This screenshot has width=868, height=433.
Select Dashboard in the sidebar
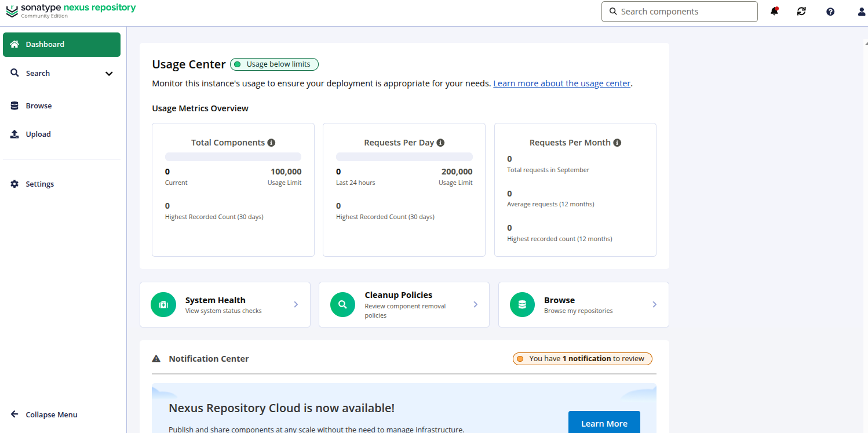pos(61,45)
